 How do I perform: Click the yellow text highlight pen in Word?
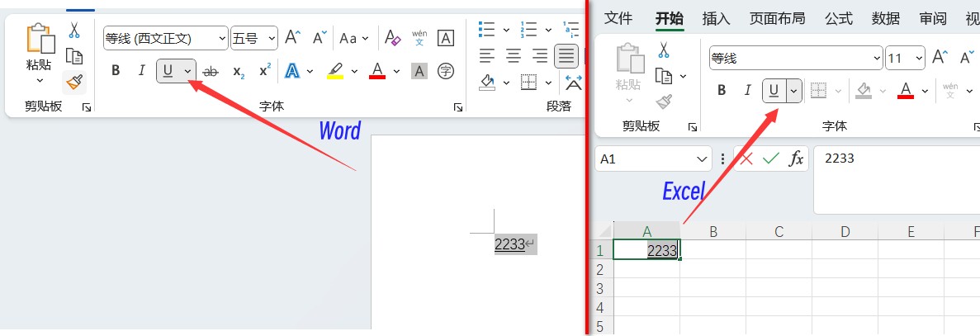pyautogui.click(x=336, y=70)
